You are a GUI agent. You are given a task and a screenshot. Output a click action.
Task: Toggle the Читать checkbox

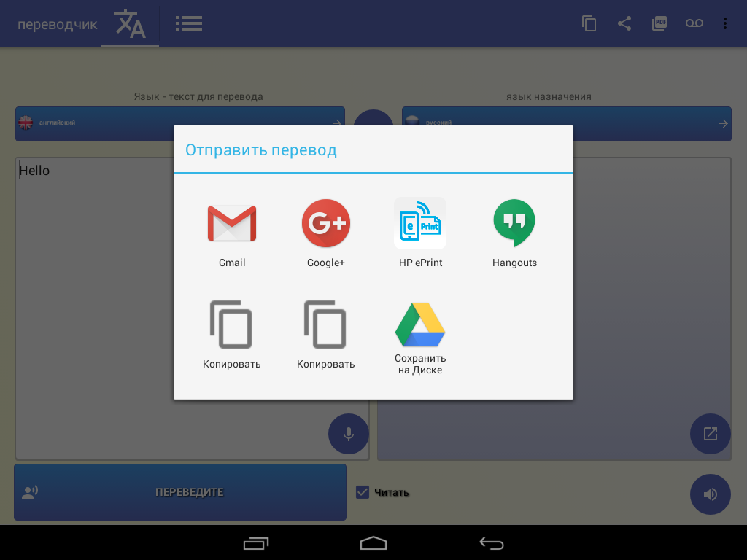tap(363, 492)
